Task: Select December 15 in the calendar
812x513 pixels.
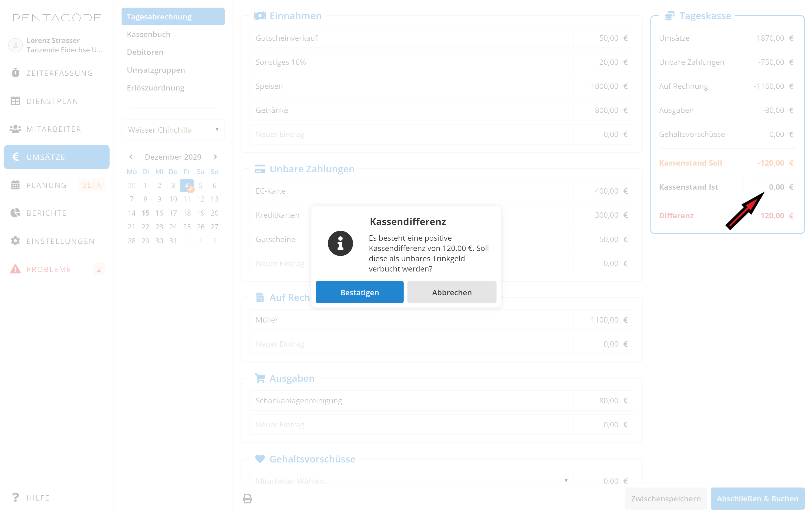Action: [145, 213]
